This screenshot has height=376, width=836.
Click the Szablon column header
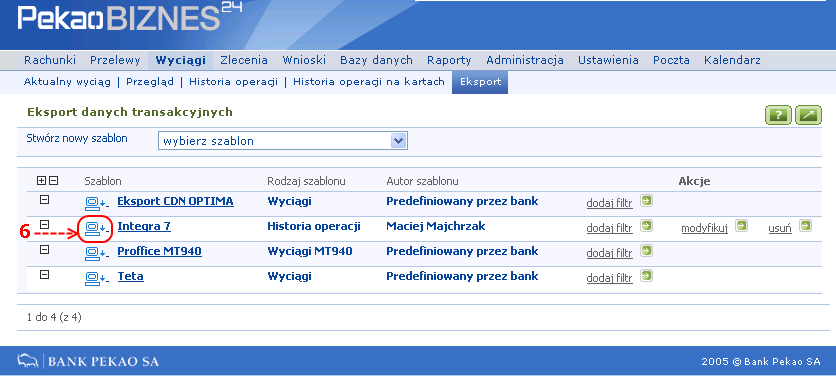pyautogui.click(x=103, y=181)
